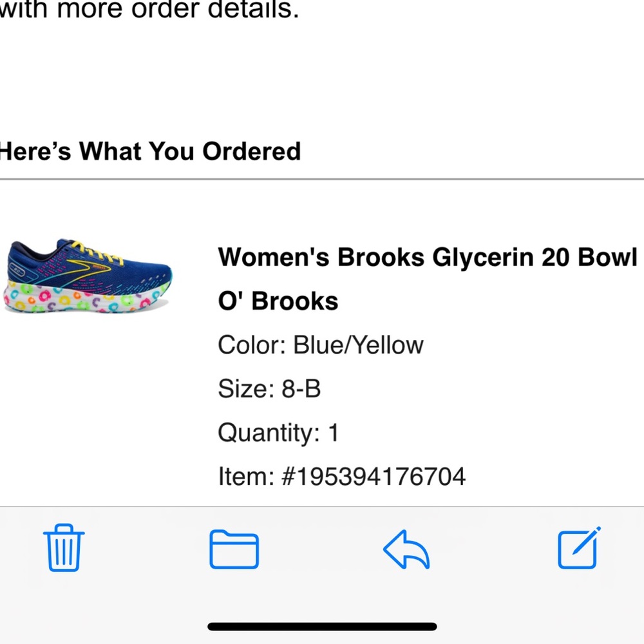This screenshot has width=644, height=644.
Task: Select the 'Here's What You Ordered' heading
Action: 150,151
